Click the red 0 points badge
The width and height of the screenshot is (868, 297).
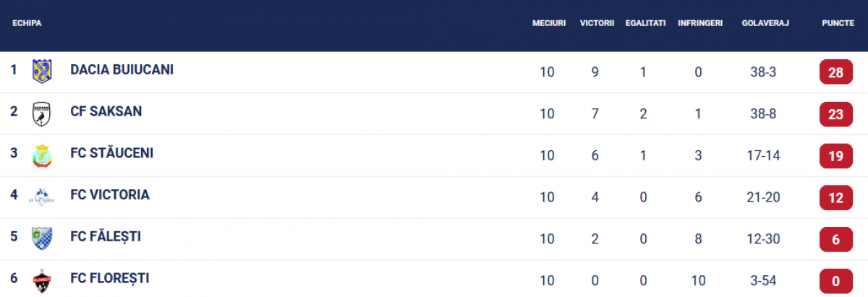pos(836,280)
